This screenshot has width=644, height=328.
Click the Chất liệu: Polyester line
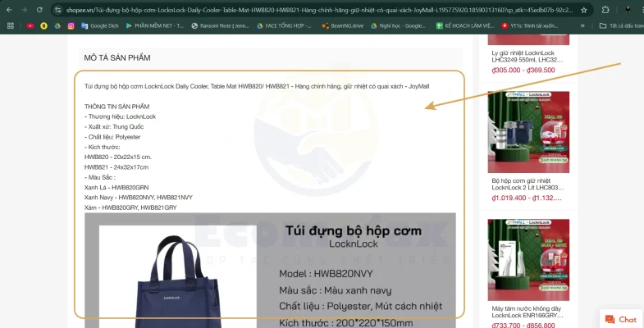(x=112, y=137)
